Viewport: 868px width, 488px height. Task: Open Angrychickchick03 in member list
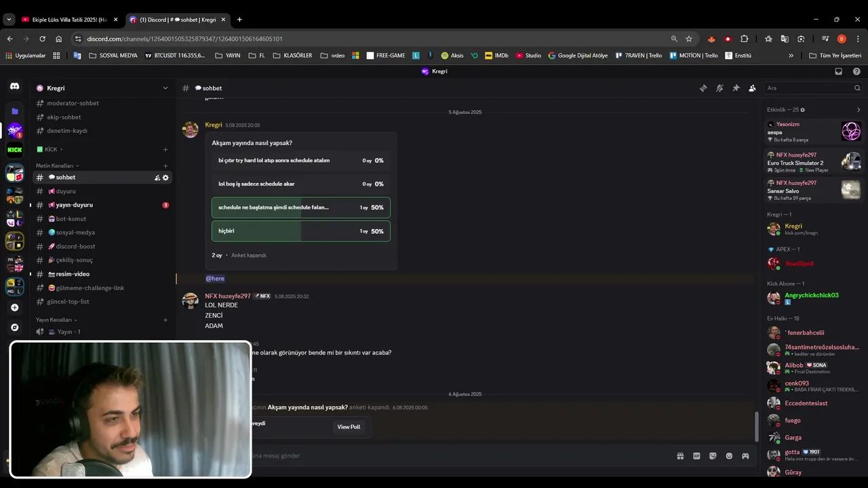click(x=812, y=296)
